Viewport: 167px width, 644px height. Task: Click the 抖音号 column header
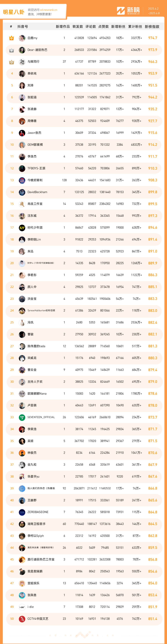[x=23, y=26]
